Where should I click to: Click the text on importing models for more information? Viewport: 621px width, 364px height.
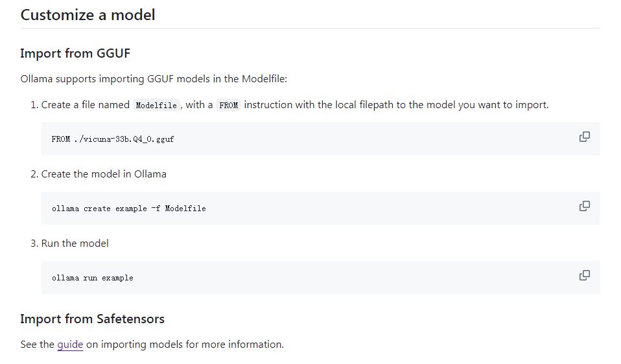click(x=185, y=345)
